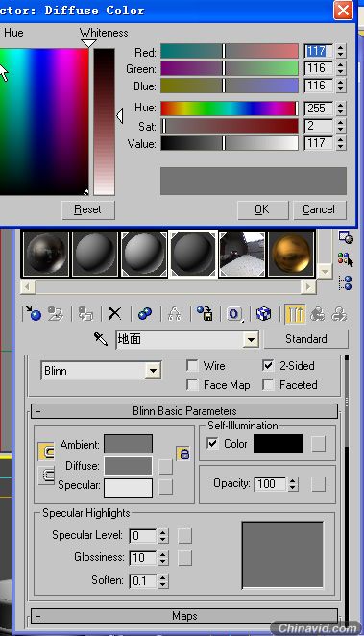Click upper ambient/diffuse link button
The width and height of the screenshot is (364, 636).
(46, 452)
